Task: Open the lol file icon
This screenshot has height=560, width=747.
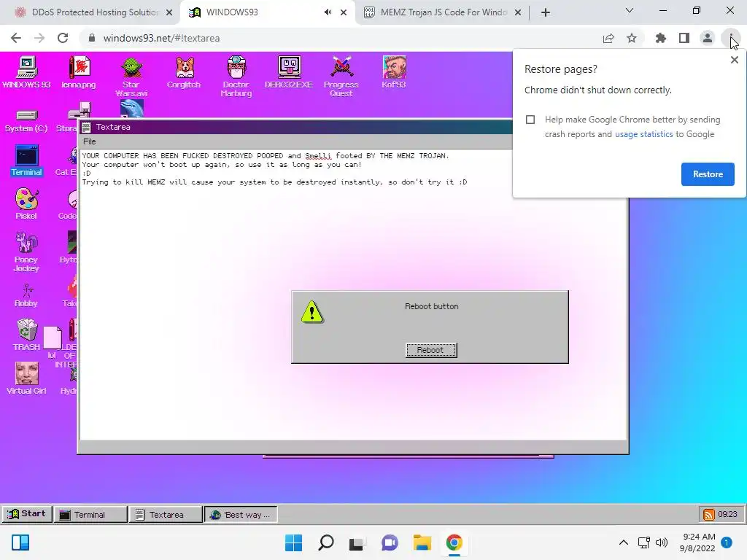Action: click(52, 343)
